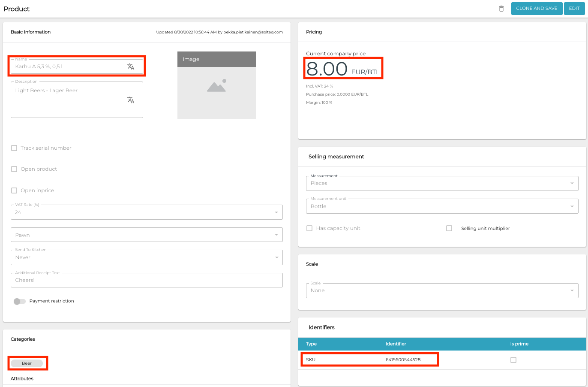This screenshot has height=387, width=588.
Task: Check the Open product checkbox
Action: pyautogui.click(x=14, y=169)
